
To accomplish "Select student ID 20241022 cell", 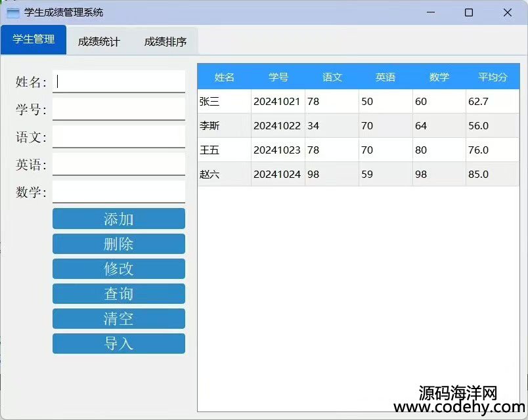I will [277, 125].
